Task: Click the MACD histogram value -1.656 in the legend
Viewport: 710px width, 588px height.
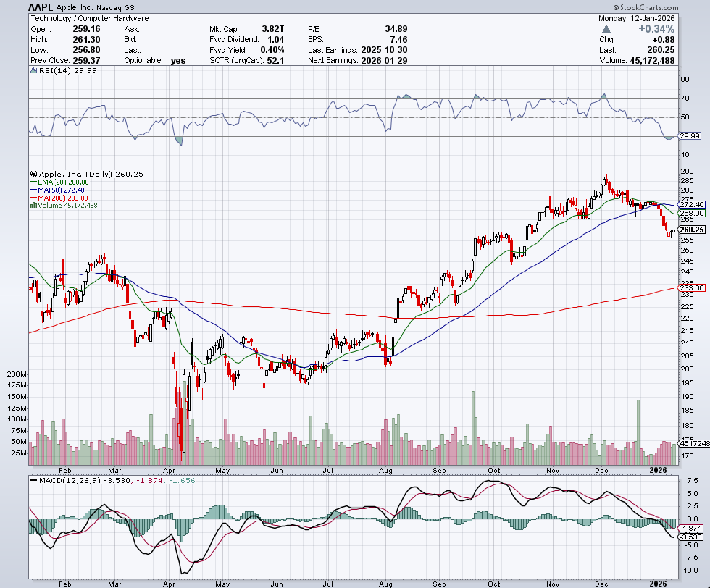Action: [182, 480]
